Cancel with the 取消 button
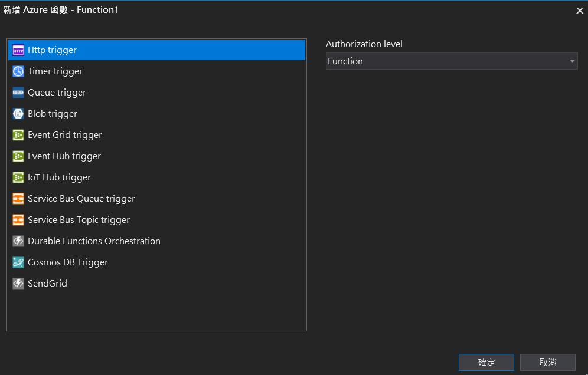Viewport: 588px width, 375px height. click(x=548, y=362)
